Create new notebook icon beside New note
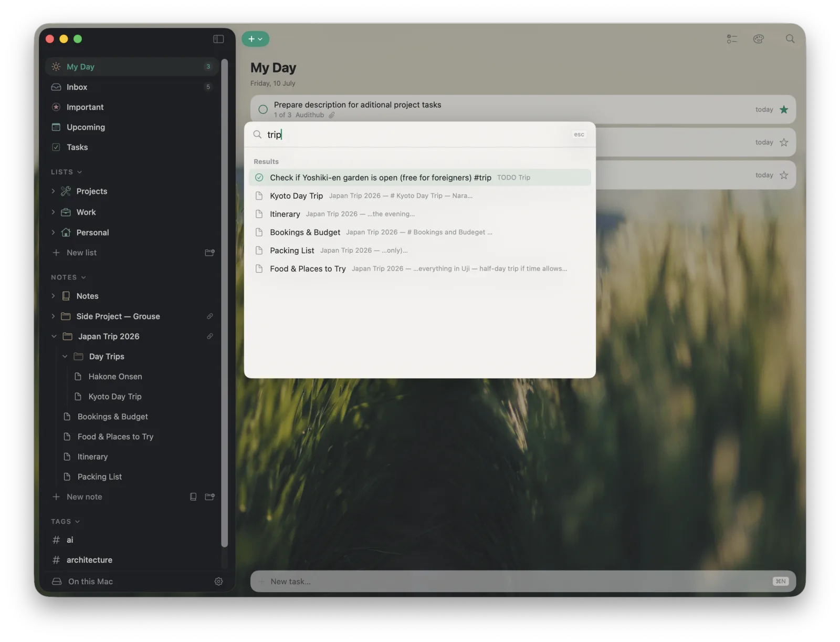840x642 pixels. click(x=193, y=497)
